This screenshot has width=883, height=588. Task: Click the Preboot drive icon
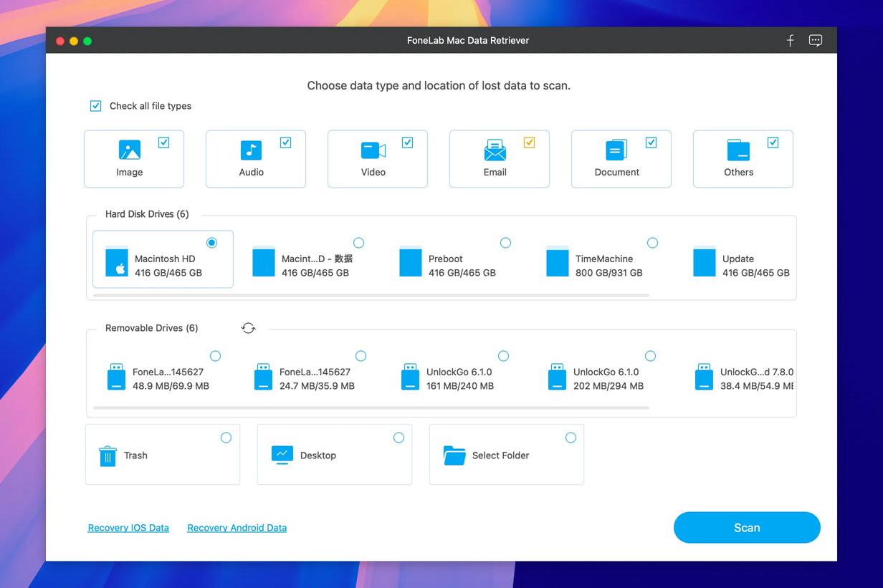pos(411,262)
